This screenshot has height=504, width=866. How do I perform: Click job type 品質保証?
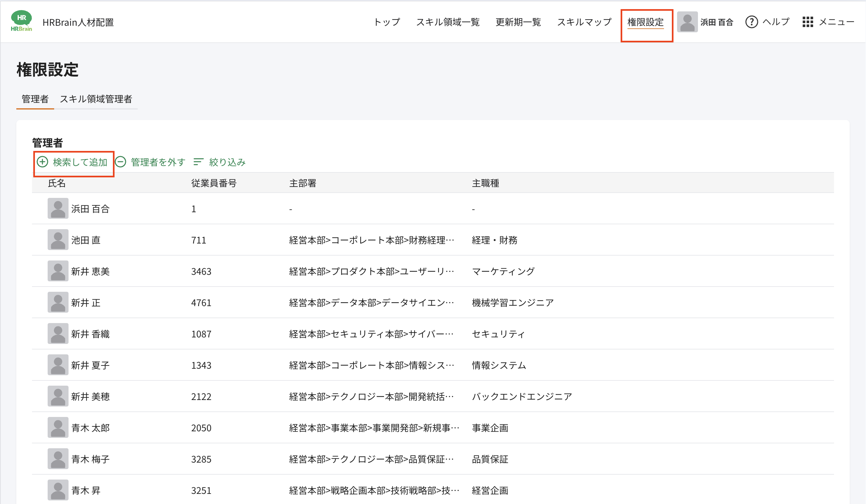(490, 459)
